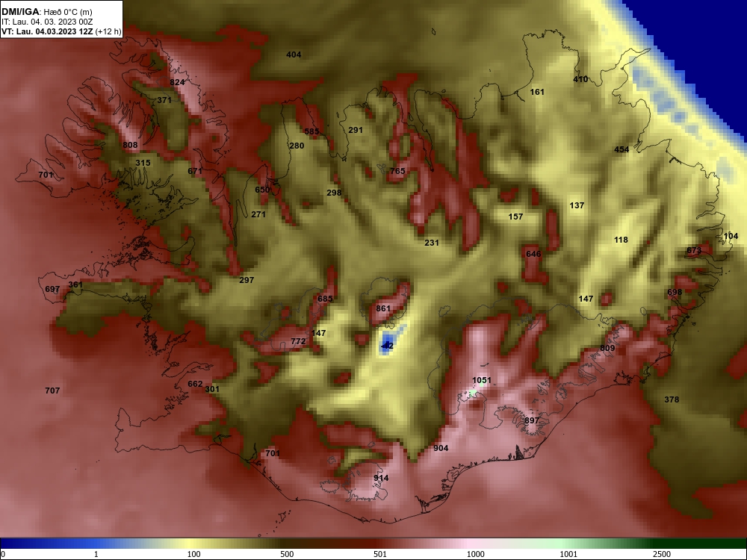Click the map value 454
The image size is (747, 560).
click(x=622, y=149)
